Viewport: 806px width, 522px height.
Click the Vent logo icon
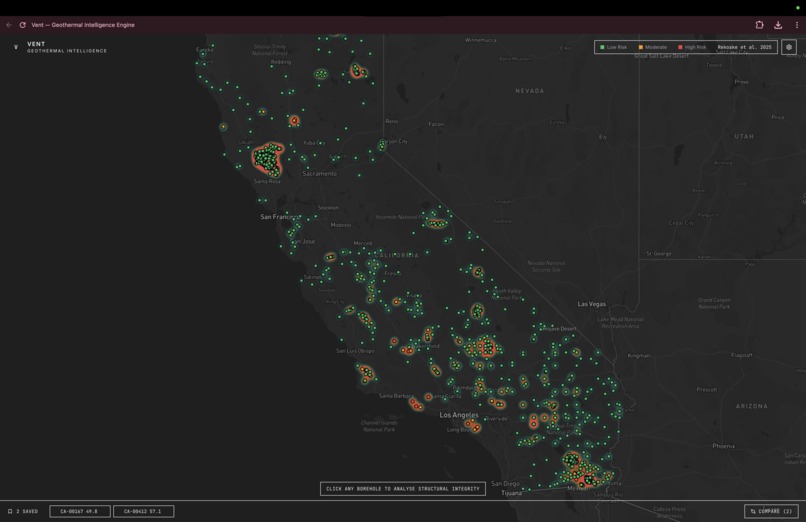coord(16,47)
